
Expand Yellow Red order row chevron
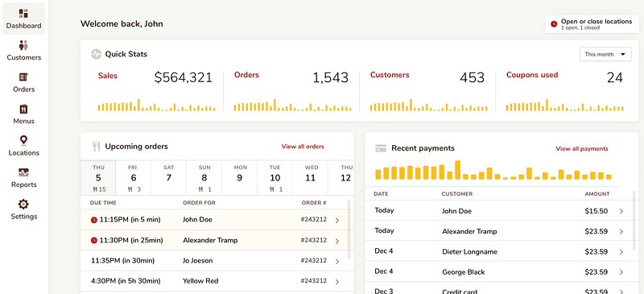(337, 282)
